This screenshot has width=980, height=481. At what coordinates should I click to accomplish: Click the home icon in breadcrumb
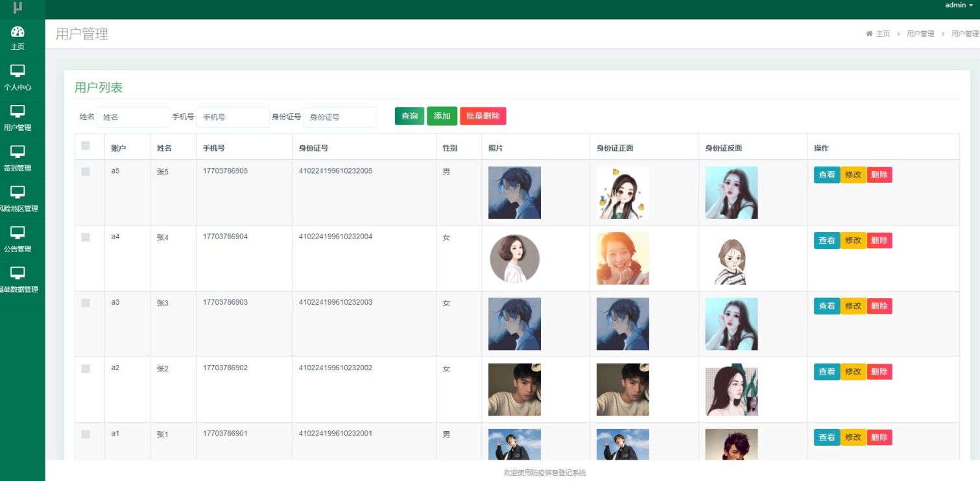(869, 34)
